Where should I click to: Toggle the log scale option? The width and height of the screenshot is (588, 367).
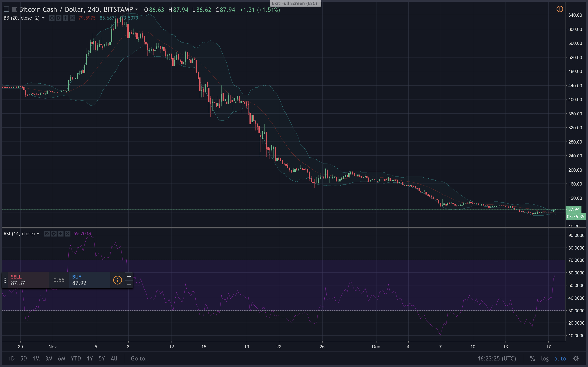point(545,358)
